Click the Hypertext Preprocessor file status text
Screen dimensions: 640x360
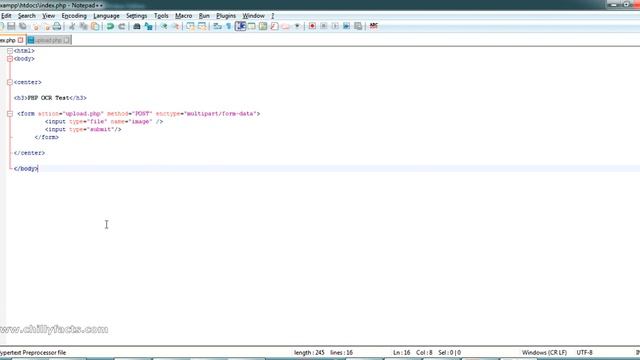33,352
